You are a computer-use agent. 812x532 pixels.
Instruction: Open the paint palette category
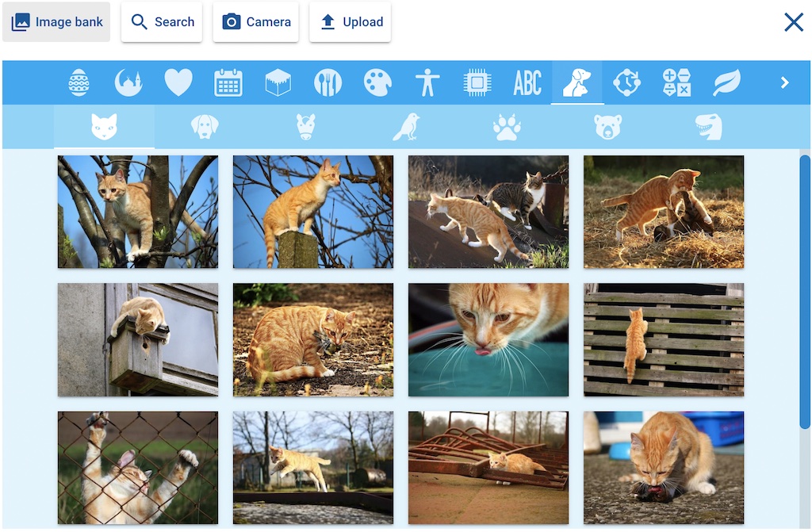pos(377,82)
